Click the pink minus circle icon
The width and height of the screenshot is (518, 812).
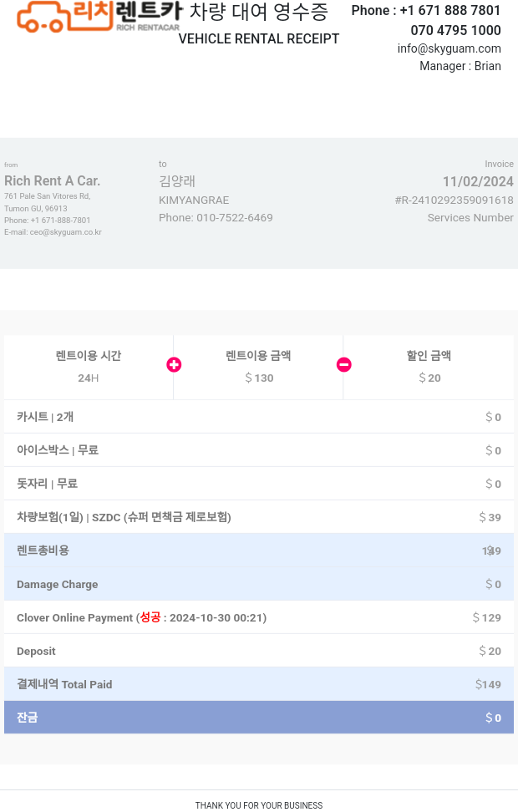344,364
